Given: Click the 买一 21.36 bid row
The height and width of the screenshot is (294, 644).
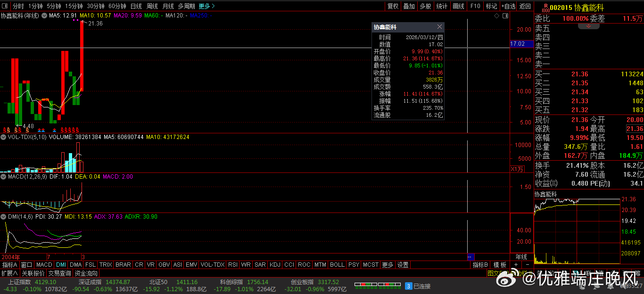Looking at the screenshot, I should click(x=588, y=74).
